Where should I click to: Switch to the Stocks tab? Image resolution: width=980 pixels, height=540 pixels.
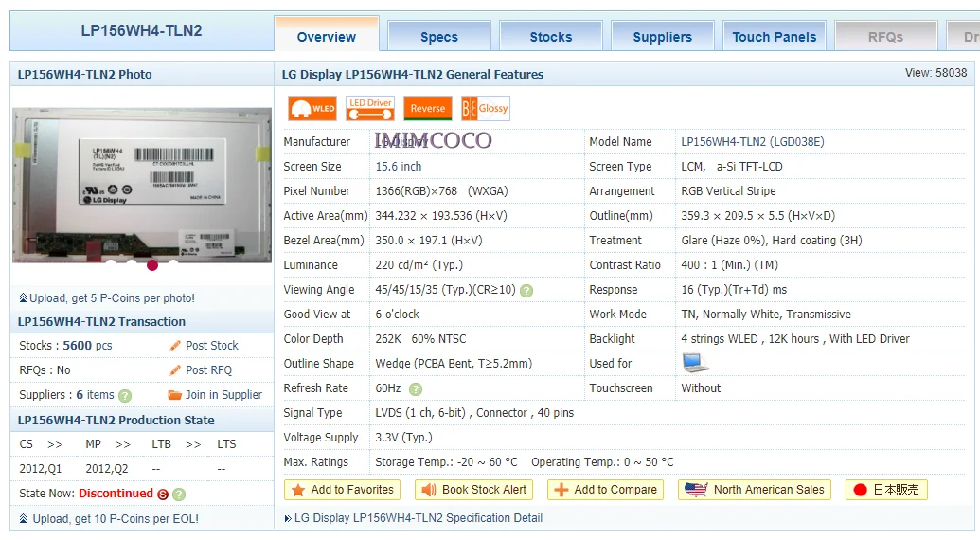[x=551, y=36]
